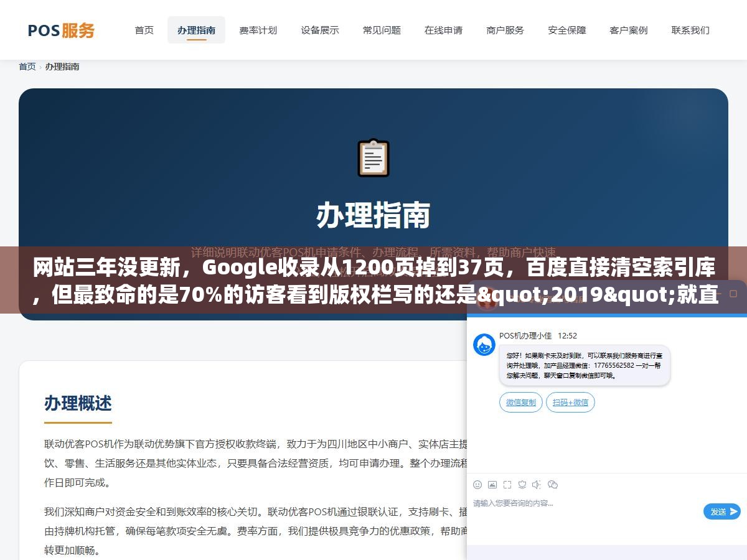Click the customer service agent avatar
The image size is (747, 560).
click(484, 345)
